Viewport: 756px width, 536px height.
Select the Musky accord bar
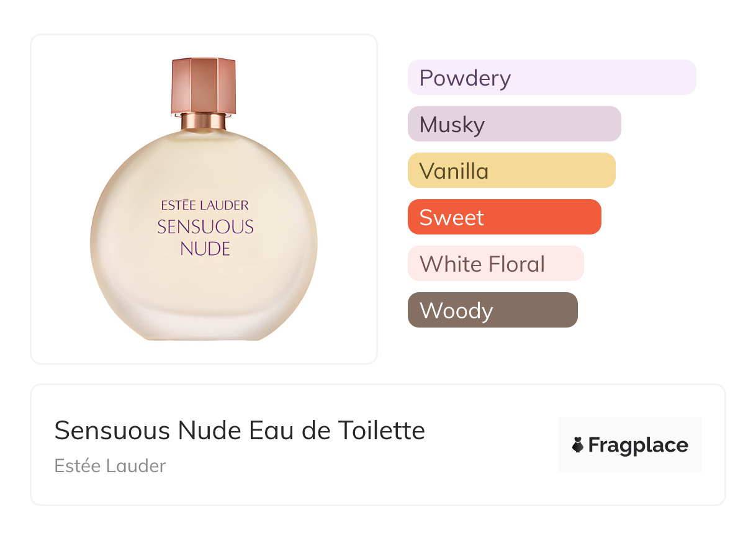tap(515, 124)
